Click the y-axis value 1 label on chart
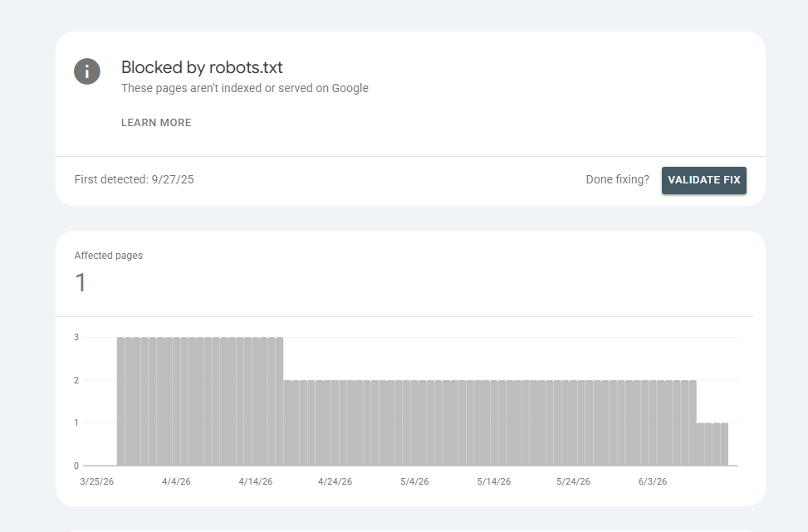The width and height of the screenshot is (808, 532). pos(76,422)
